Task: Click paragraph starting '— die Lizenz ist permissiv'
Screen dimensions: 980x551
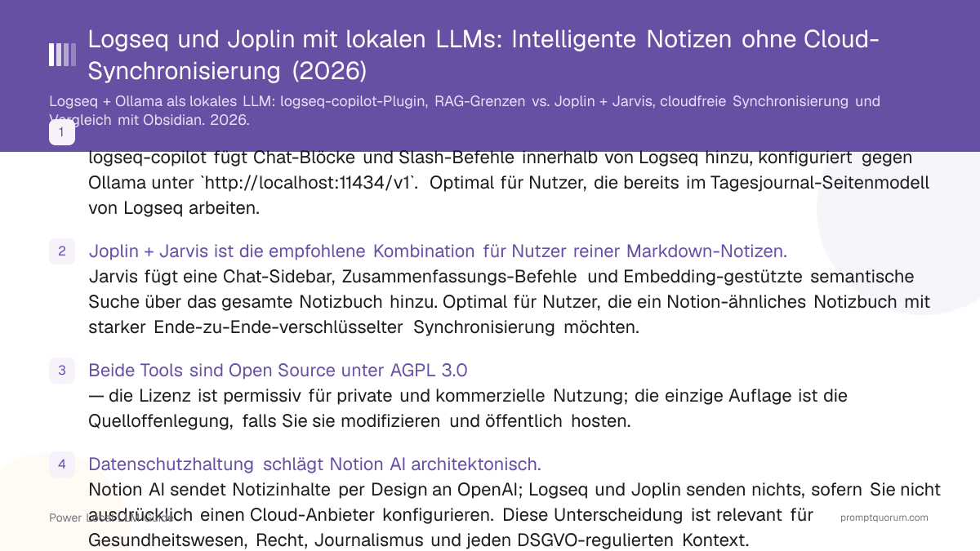Action: click(468, 408)
